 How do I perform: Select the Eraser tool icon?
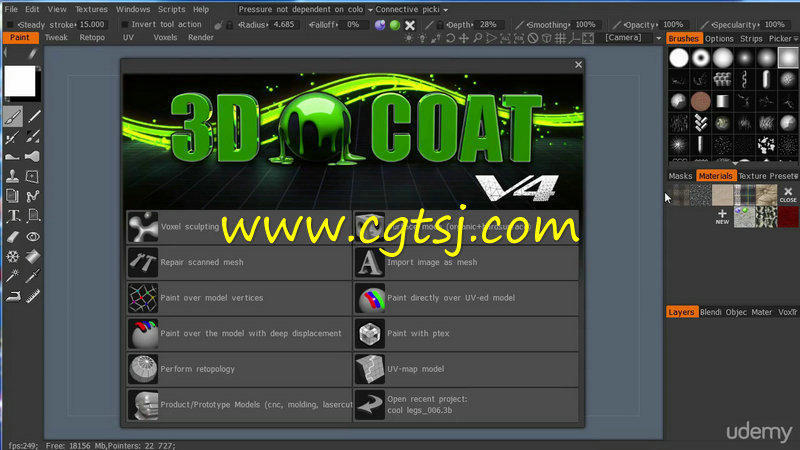pos(13,236)
